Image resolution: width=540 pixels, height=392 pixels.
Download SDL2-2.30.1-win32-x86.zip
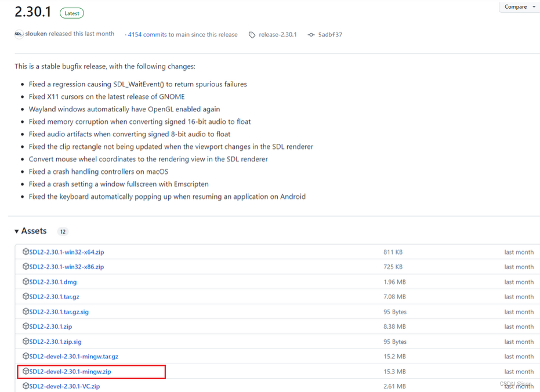point(67,267)
